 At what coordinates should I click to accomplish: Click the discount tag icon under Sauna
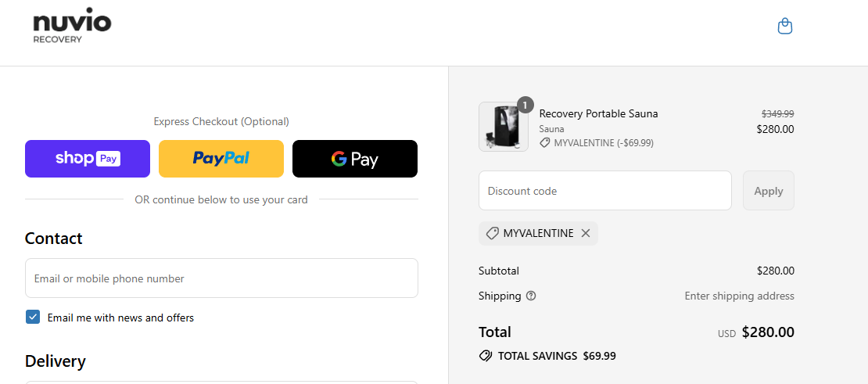click(545, 143)
